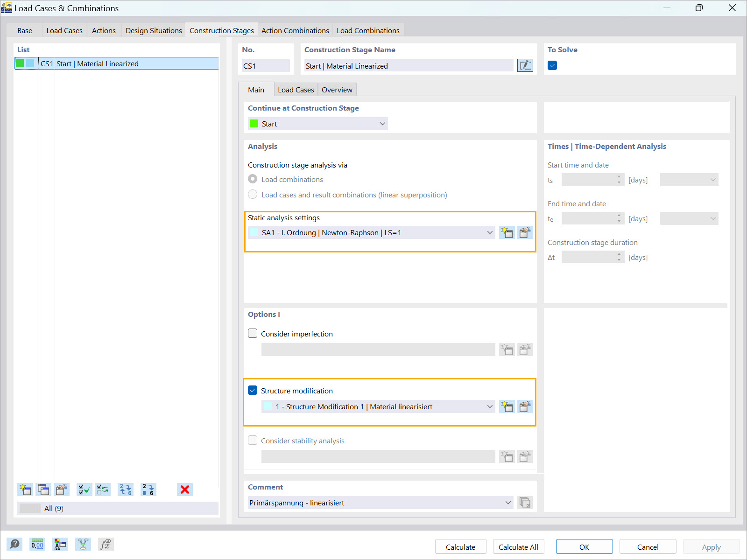
Task: Open the Load Combinations tab
Action: click(368, 30)
